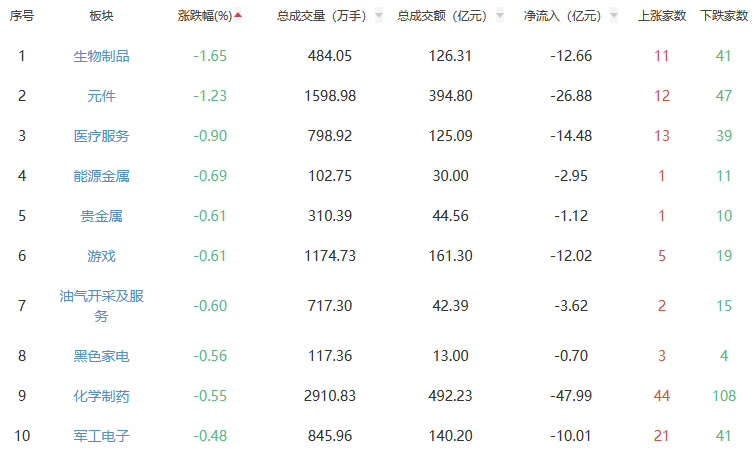Select the 黑色家电 sector link

pyautogui.click(x=101, y=356)
